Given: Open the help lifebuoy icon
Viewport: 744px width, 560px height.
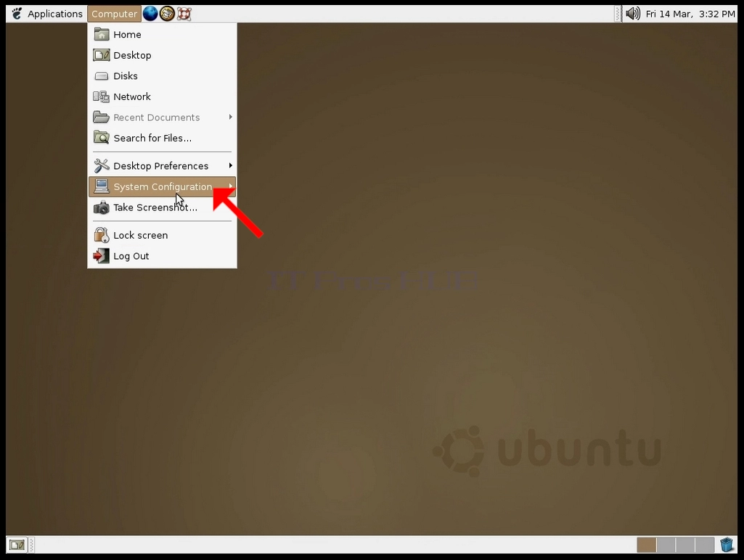Looking at the screenshot, I should point(184,14).
